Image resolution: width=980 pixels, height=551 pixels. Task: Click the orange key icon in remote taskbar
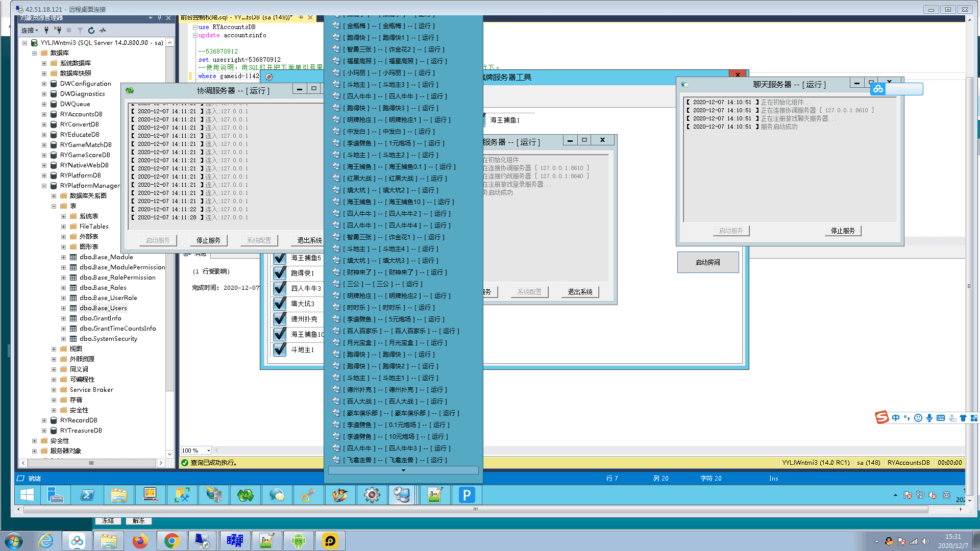pos(308,495)
